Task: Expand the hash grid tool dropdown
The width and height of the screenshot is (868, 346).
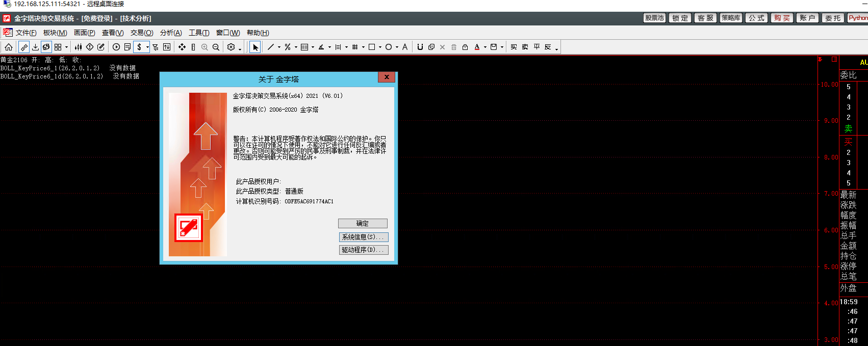Action: point(363,47)
